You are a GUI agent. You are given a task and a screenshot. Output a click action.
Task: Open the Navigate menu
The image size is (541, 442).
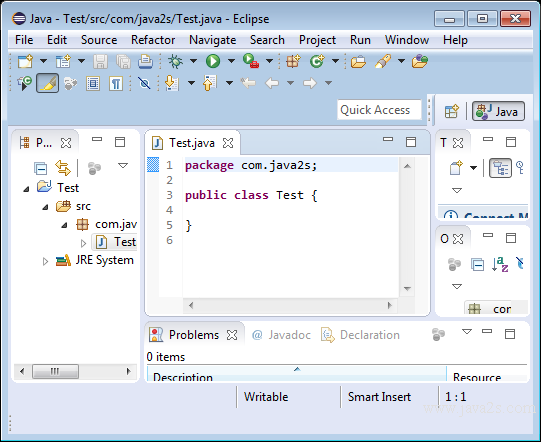click(213, 40)
